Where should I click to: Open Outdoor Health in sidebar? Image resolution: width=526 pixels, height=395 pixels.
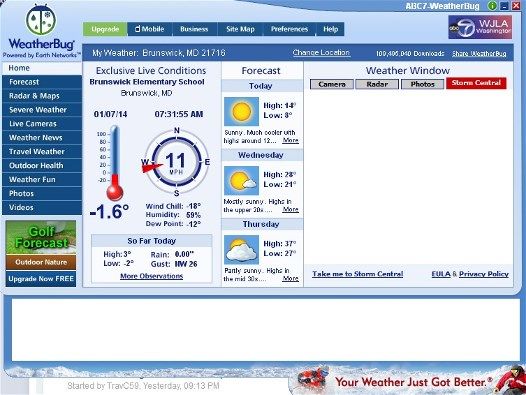tap(42, 165)
